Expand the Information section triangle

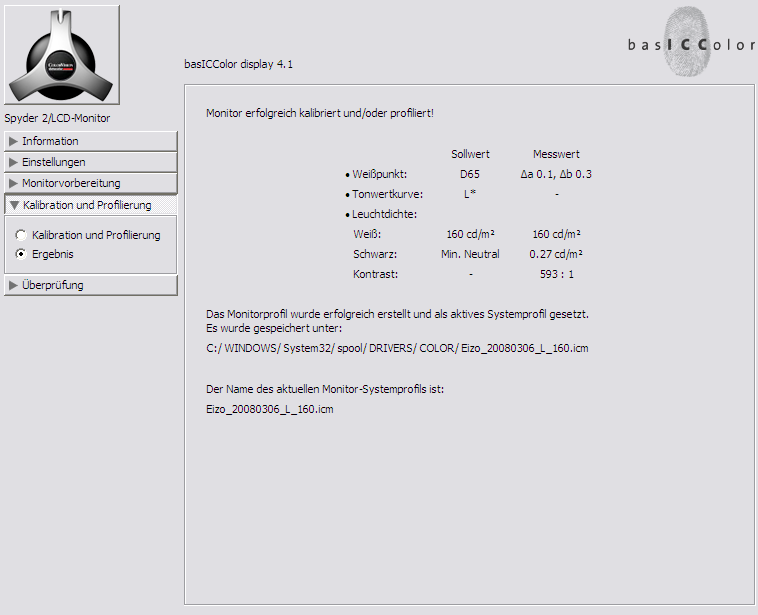13,141
